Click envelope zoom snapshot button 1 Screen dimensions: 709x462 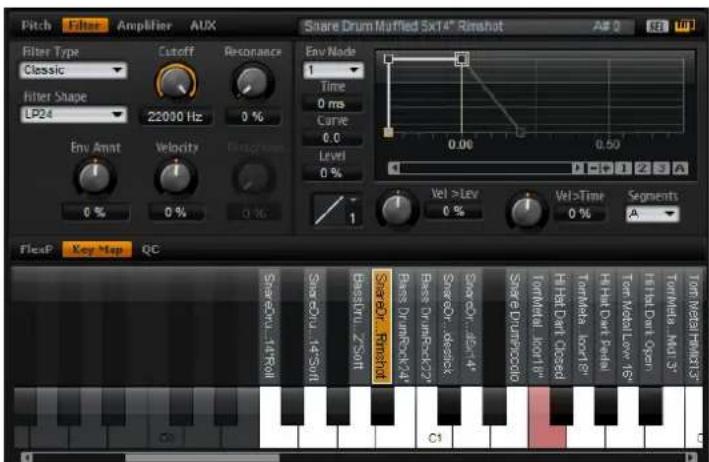click(624, 168)
